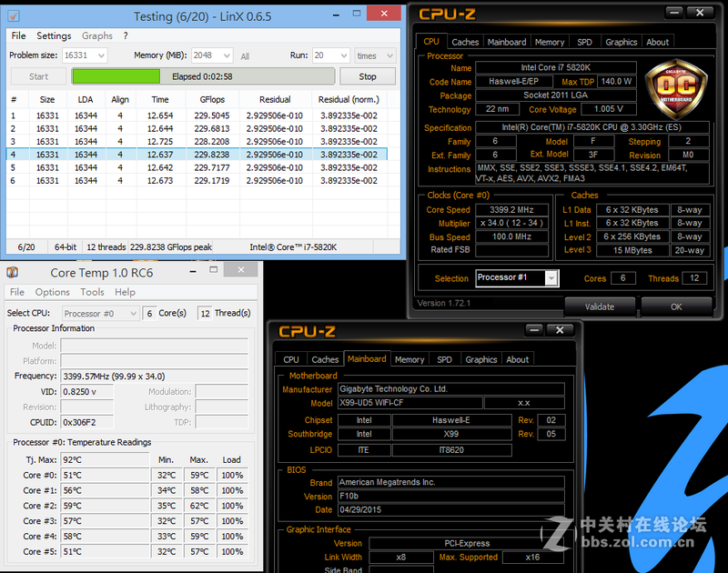Click the Validate button in CPU-Z
The width and height of the screenshot is (728, 573).
click(x=600, y=307)
